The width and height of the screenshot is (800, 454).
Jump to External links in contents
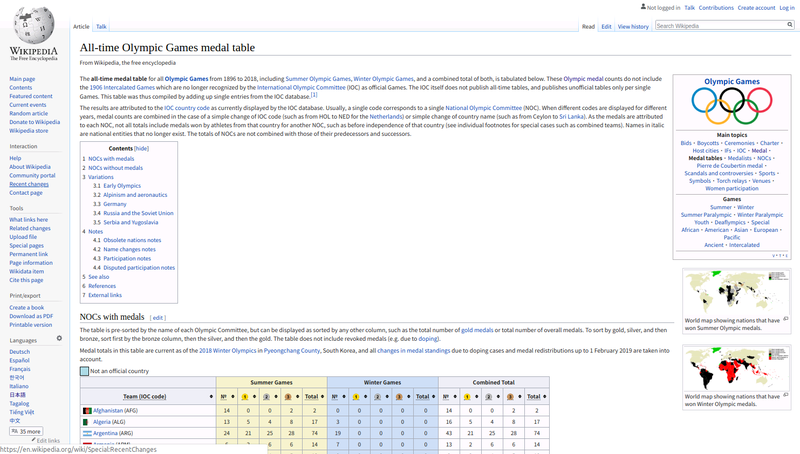(x=105, y=295)
